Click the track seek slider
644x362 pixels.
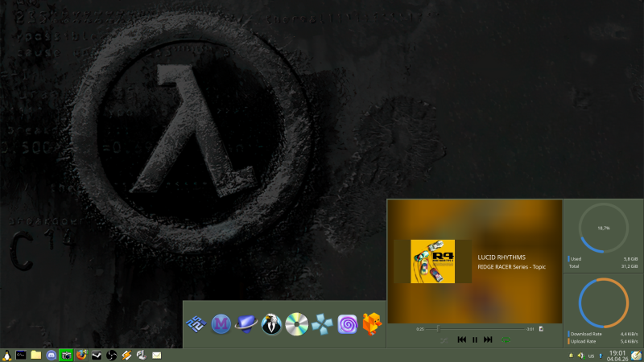(475, 328)
